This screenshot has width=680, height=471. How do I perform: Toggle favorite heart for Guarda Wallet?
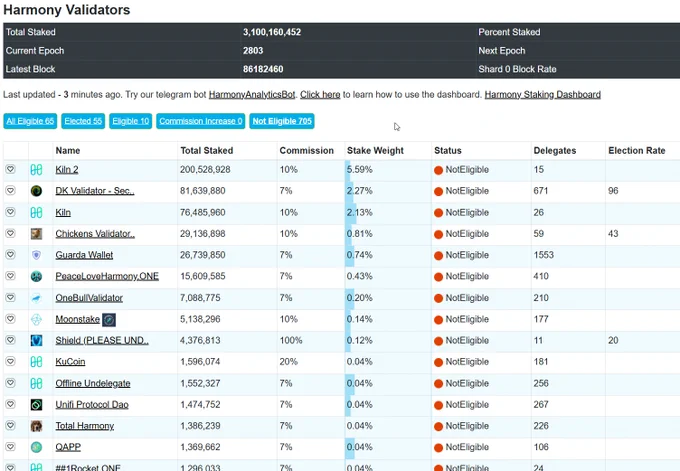pyautogui.click(x=10, y=255)
